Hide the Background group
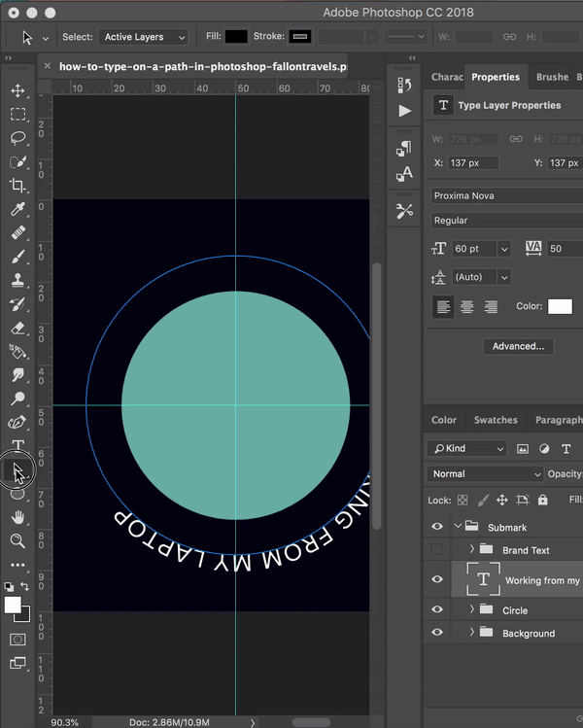 tap(437, 632)
